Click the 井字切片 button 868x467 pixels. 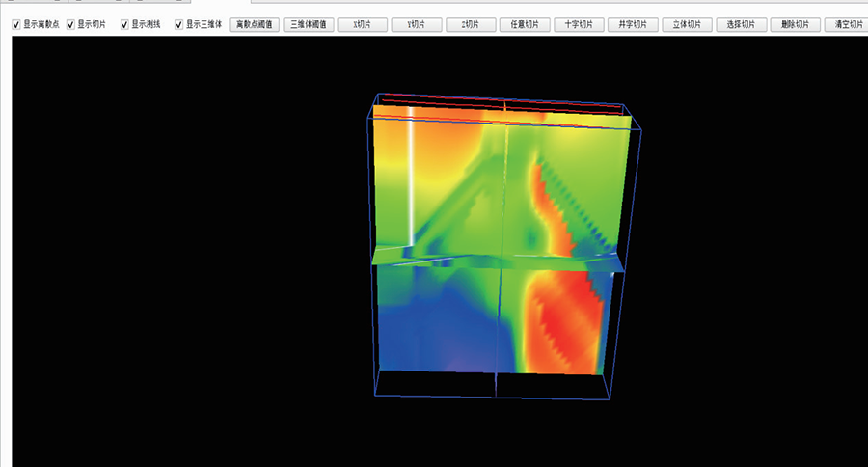click(x=633, y=24)
